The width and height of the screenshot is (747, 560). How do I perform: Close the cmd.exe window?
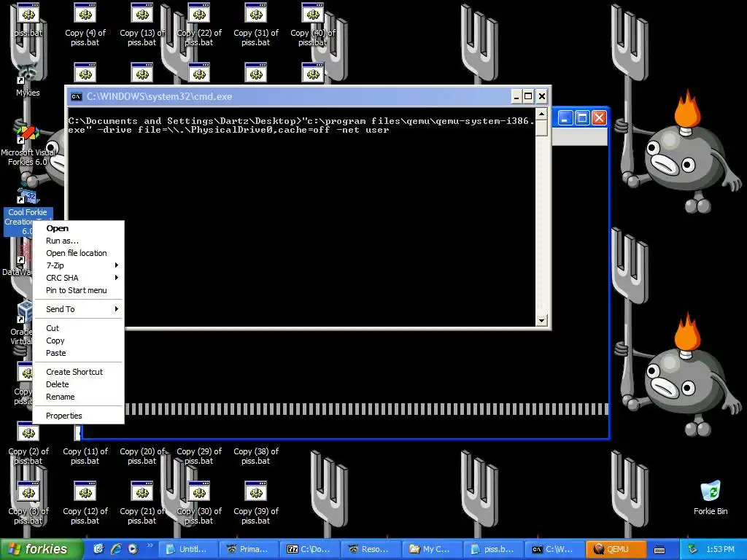coord(542,97)
